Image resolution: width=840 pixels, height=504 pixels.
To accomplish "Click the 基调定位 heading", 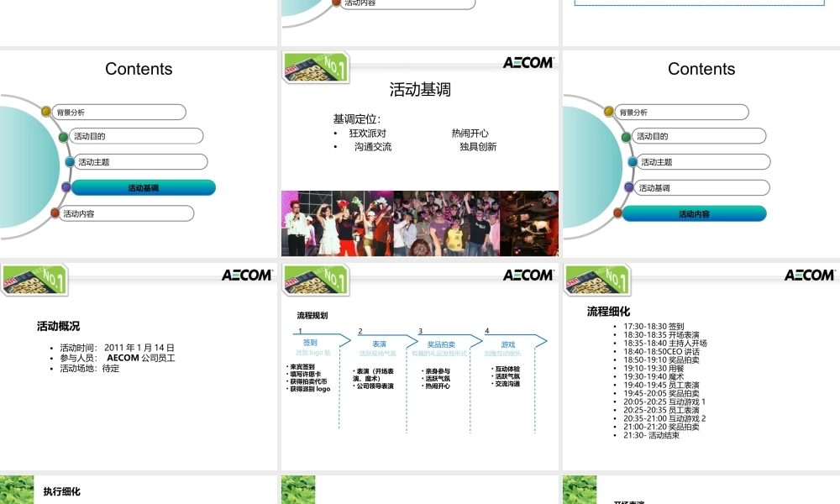I will click(x=356, y=119).
